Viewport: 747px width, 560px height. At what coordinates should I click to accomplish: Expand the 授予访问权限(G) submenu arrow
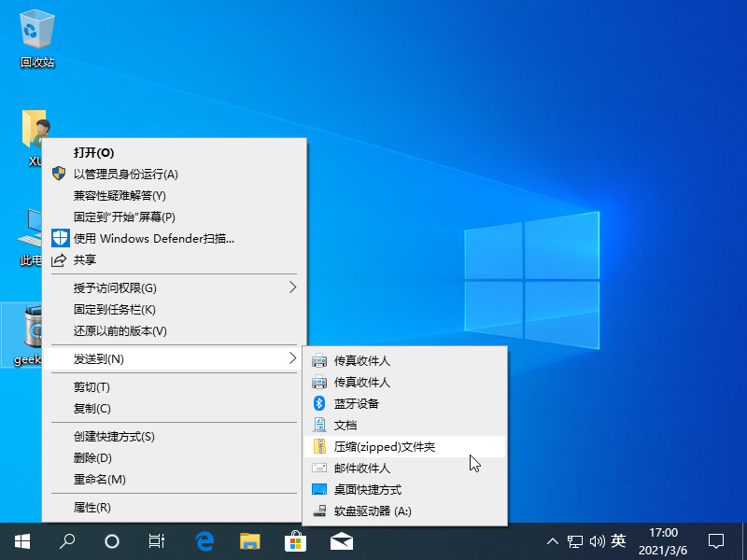pos(292,287)
